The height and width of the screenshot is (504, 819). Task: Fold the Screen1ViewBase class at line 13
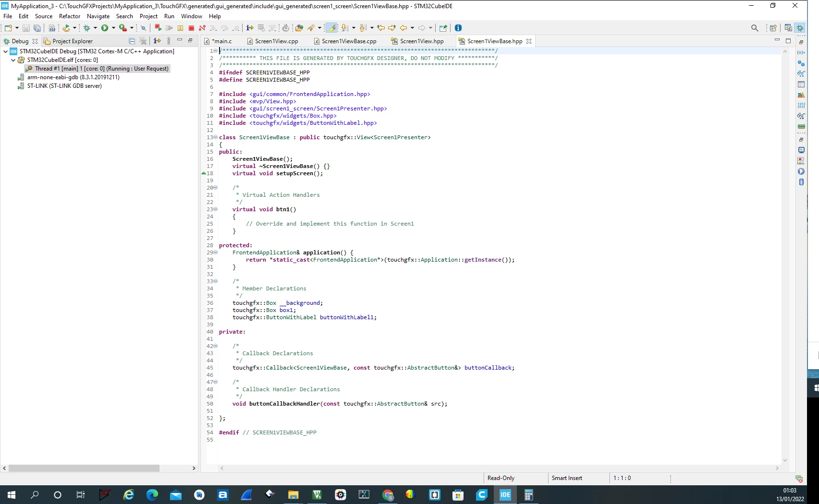[215, 137]
